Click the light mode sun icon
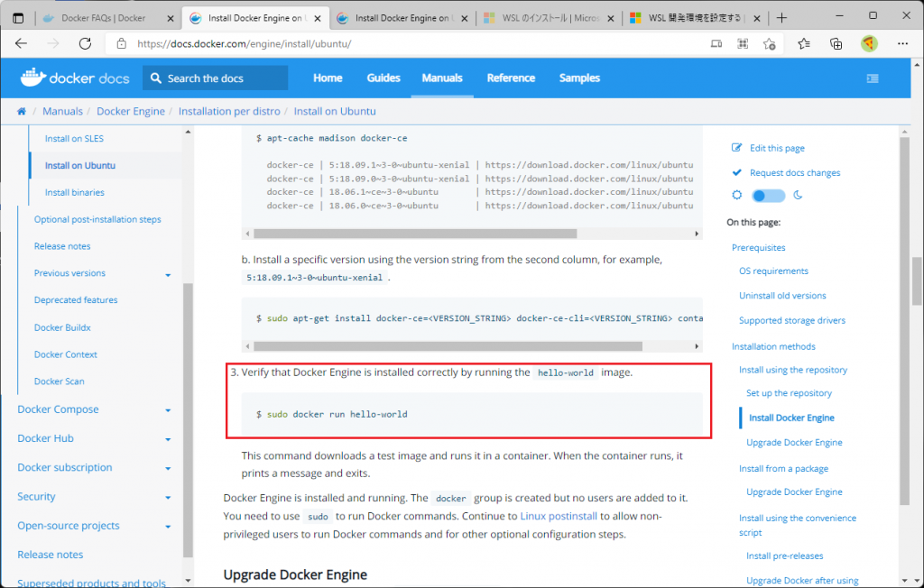924x588 pixels. (736, 195)
